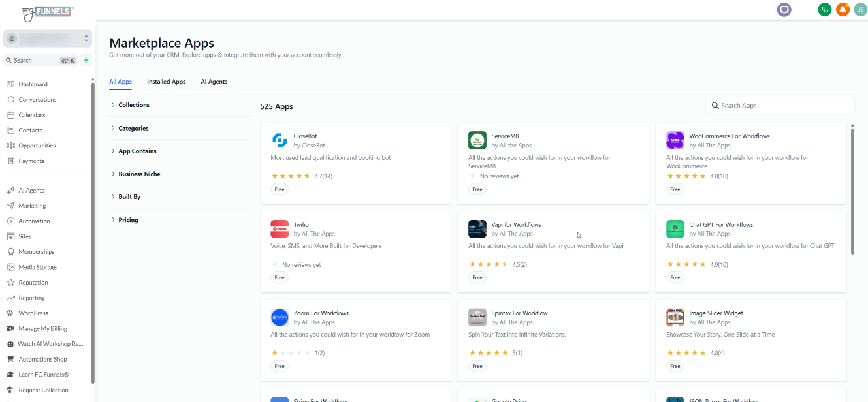Open the Vapi for Workflows title
This screenshot has height=402, width=868.
(516, 224)
